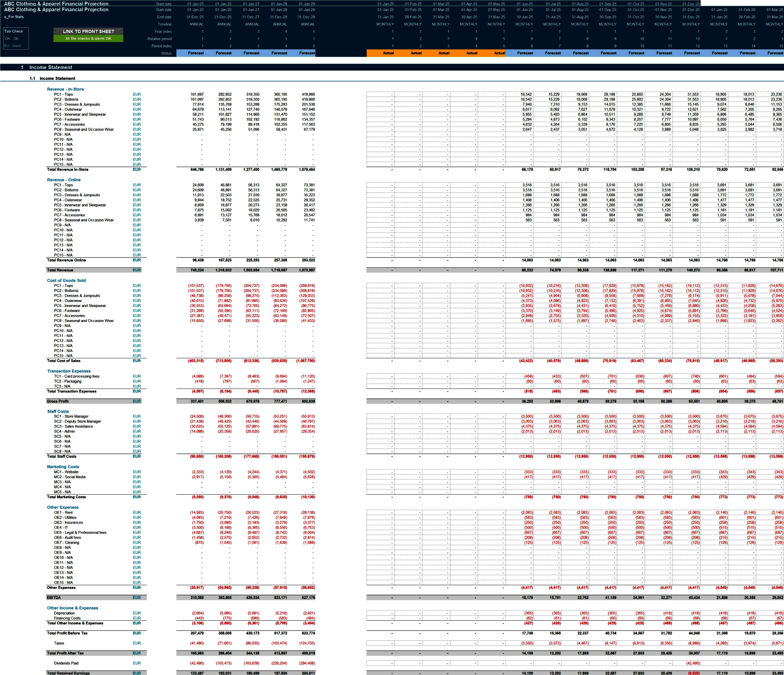Click the Err text in Tab Check box
The height and width of the screenshot is (675, 784).
(7, 46)
